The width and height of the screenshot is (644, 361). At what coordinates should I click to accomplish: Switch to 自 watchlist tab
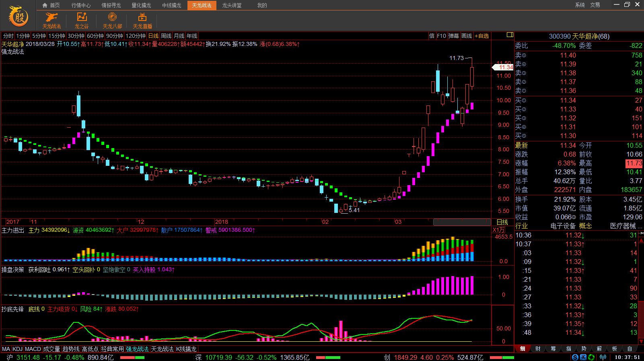[630, 349]
